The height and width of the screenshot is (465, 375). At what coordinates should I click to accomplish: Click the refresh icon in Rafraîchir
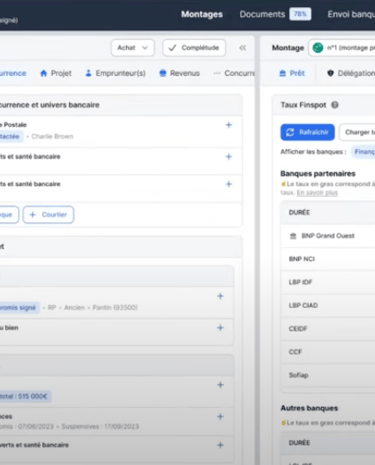290,132
